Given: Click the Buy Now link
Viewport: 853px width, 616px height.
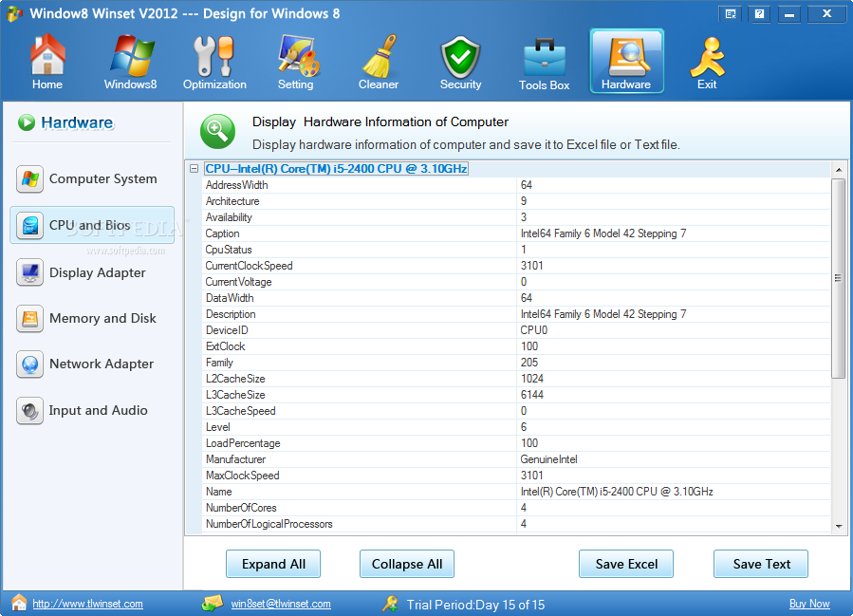Looking at the screenshot, I should (809, 604).
